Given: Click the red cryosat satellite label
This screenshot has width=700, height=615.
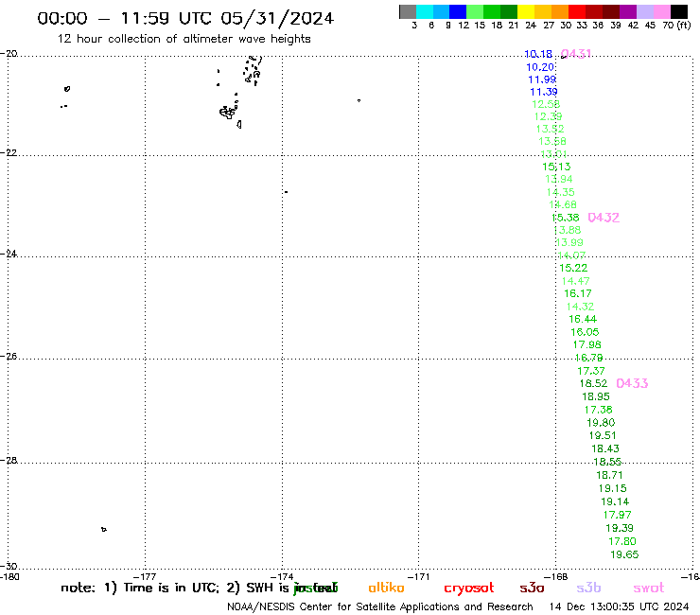Looking at the screenshot, I should point(469,589).
